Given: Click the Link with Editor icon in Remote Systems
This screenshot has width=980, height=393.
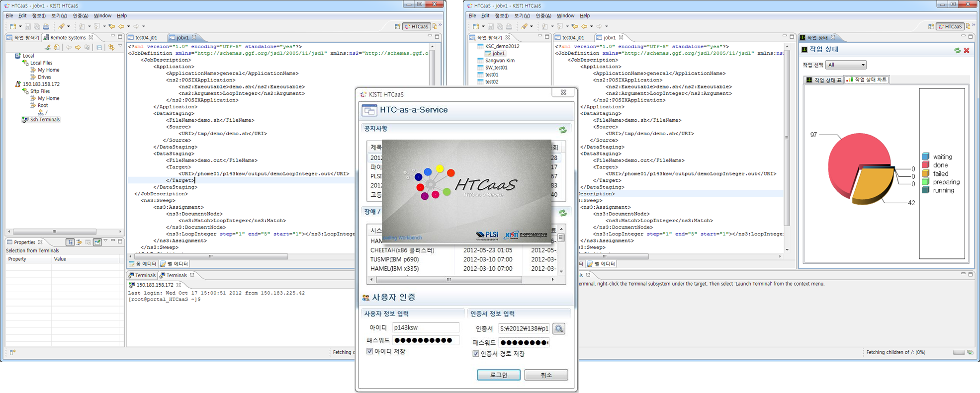Looking at the screenshot, I should pos(111,47).
